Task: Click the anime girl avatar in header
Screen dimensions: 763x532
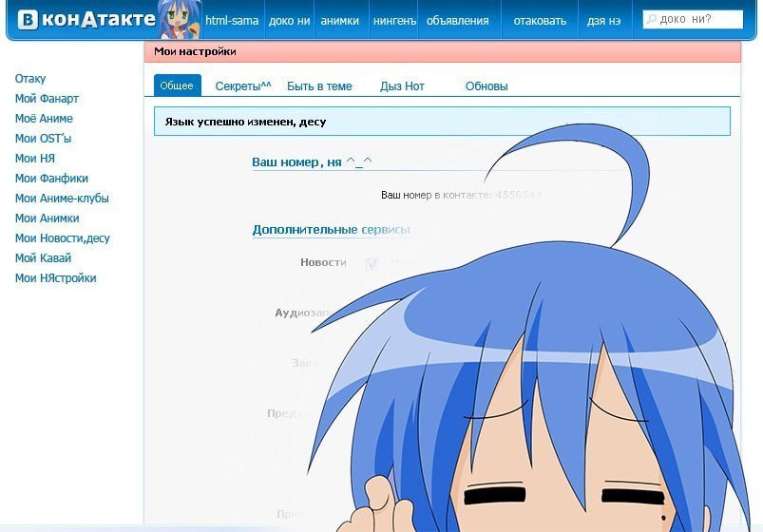Action: pos(180,21)
